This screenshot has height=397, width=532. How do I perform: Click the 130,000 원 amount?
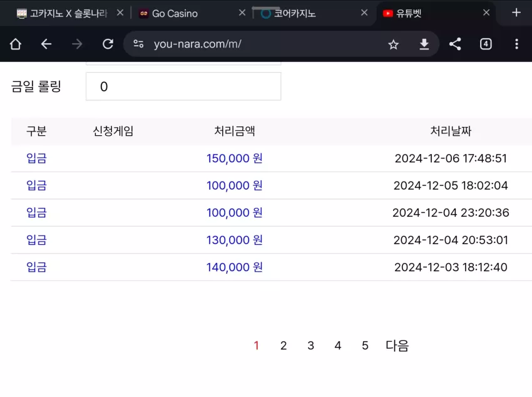click(235, 240)
